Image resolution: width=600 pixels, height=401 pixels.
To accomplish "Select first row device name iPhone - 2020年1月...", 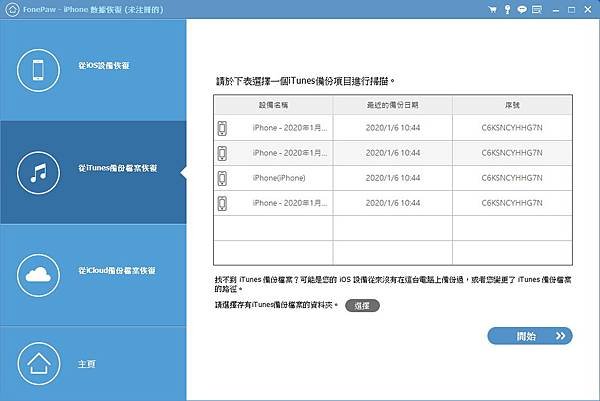I will tap(290, 128).
